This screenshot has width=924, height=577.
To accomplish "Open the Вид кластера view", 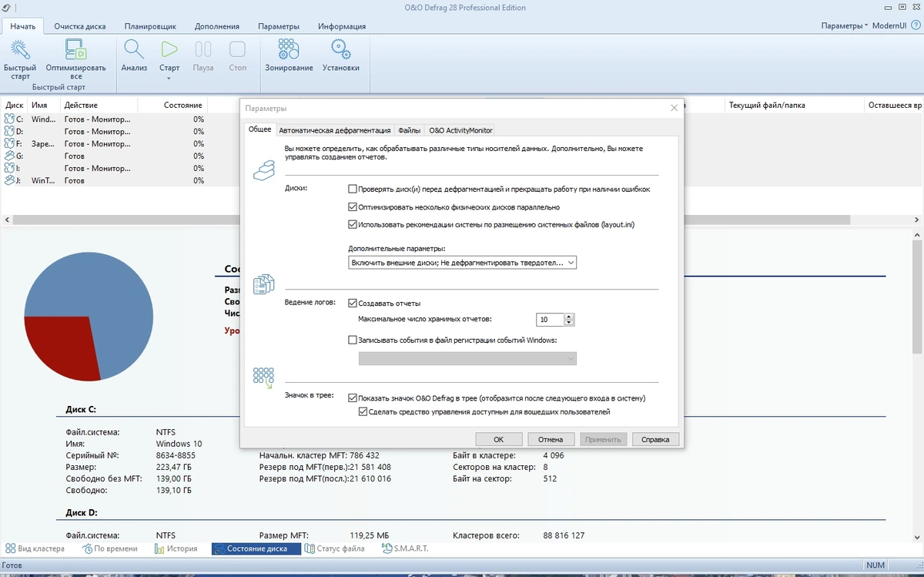I will 35,548.
